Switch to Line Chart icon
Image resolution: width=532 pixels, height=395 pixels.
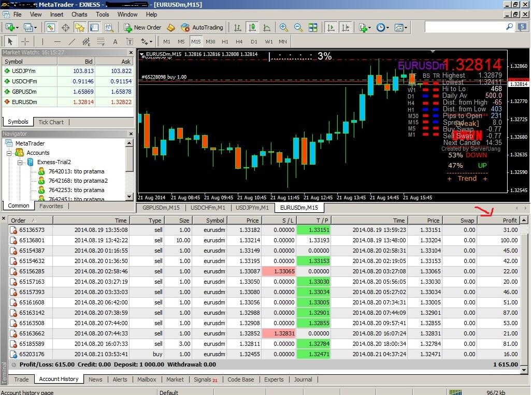pos(267,27)
